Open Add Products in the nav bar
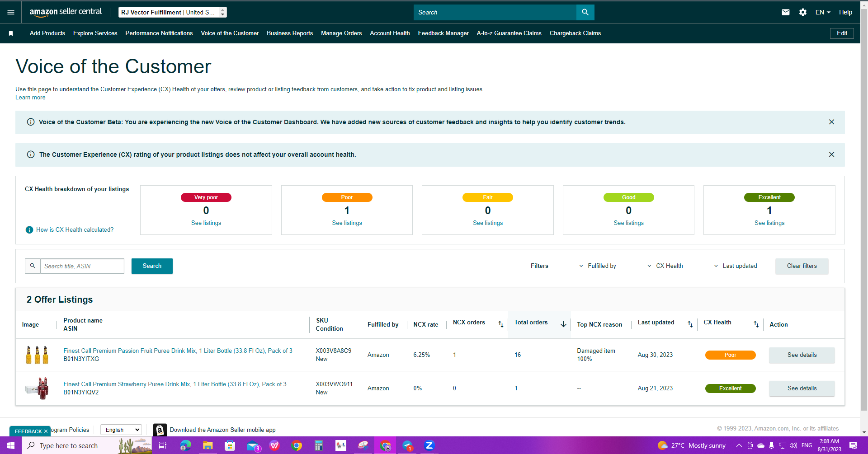Screen dimensions: 868x454 (x=47, y=33)
